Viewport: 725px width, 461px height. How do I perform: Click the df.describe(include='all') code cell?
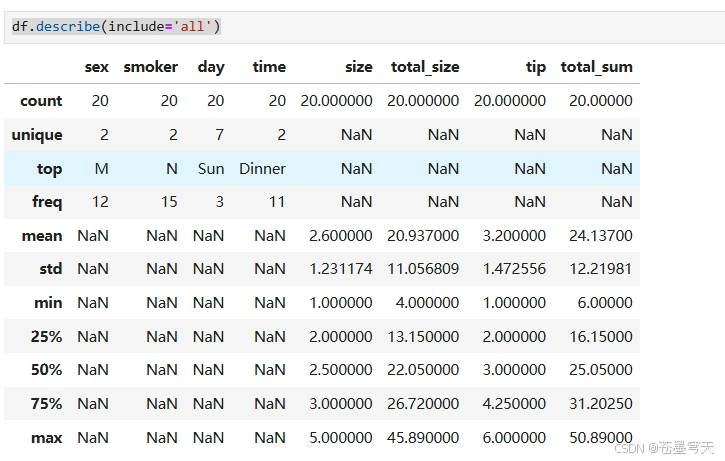click(x=364, y=27)
